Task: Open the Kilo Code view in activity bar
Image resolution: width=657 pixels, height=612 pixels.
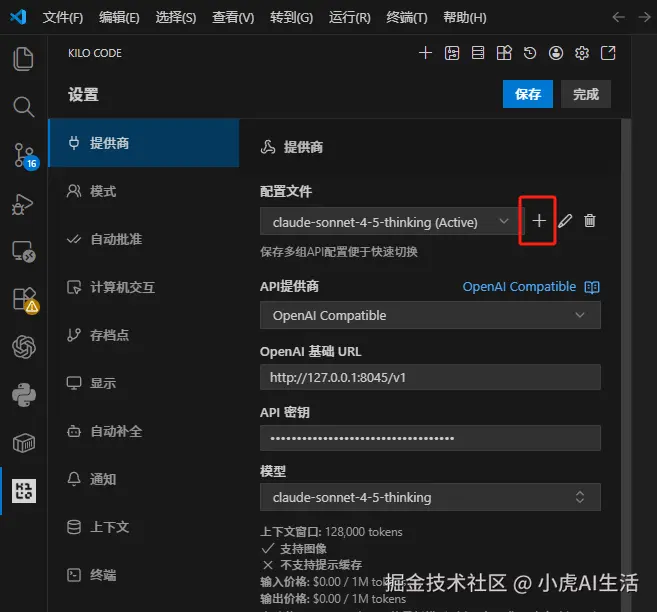Action: 24,491
